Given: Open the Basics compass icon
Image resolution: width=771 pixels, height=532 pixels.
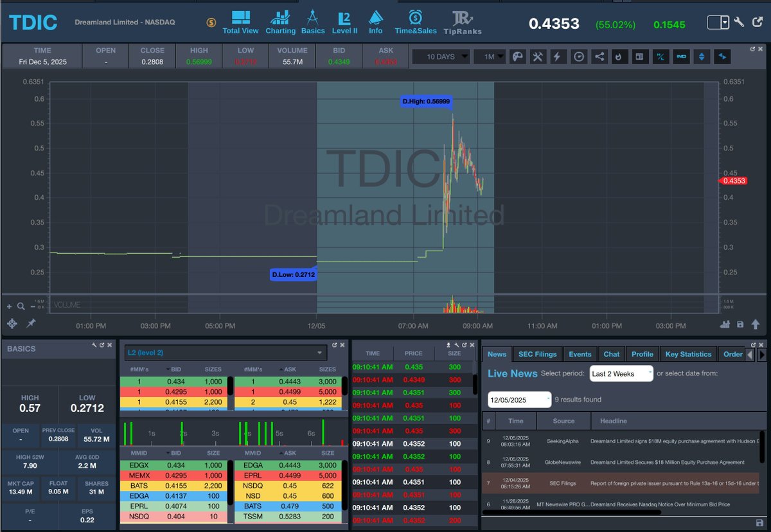Looking at the screenshot, I should pyautogui.click(x=313, y=22).
